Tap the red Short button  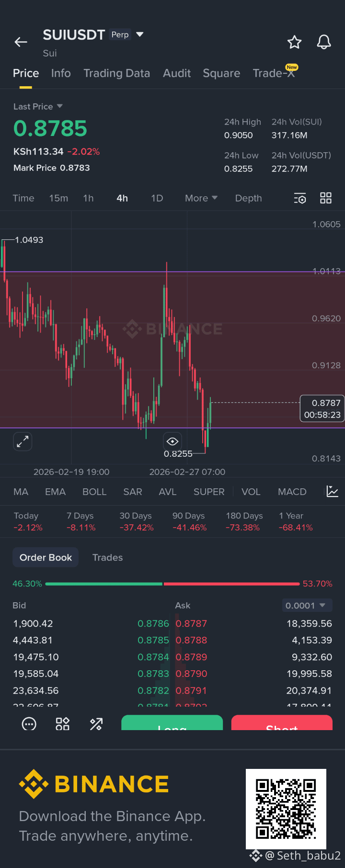(x=282, y=722)
